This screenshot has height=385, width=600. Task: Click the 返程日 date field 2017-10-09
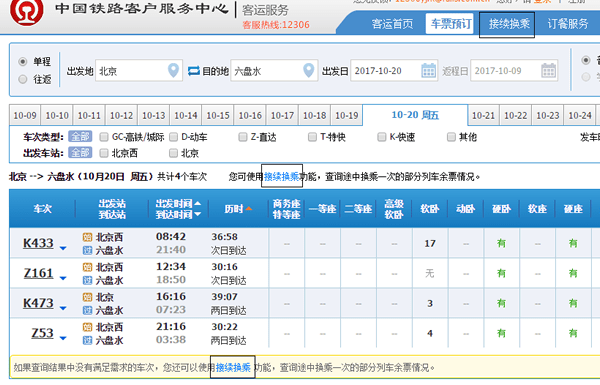coord(514,70)
